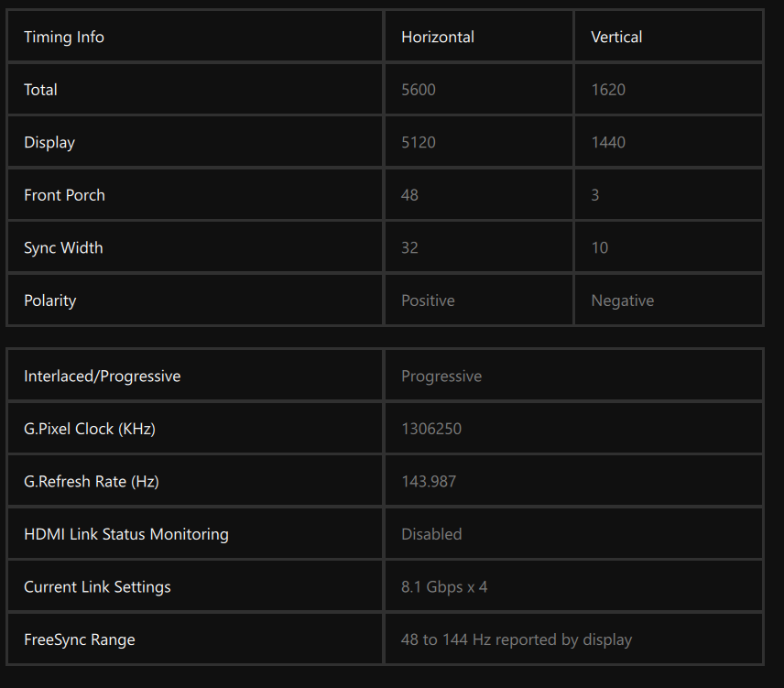Click the Timing Info header cell
Image resolution: width=784 pixels, height=688 pixels.
(x=64, y=37)
